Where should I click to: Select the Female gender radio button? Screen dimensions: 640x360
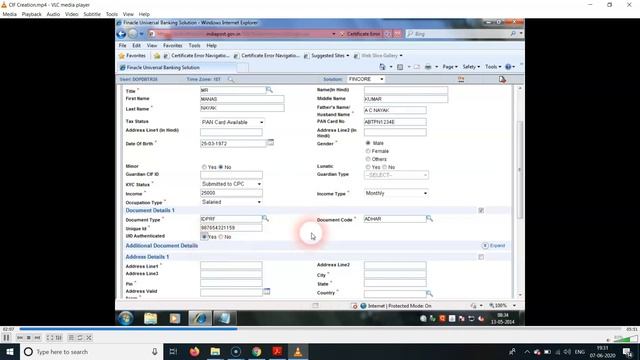[x=368, y=151]
